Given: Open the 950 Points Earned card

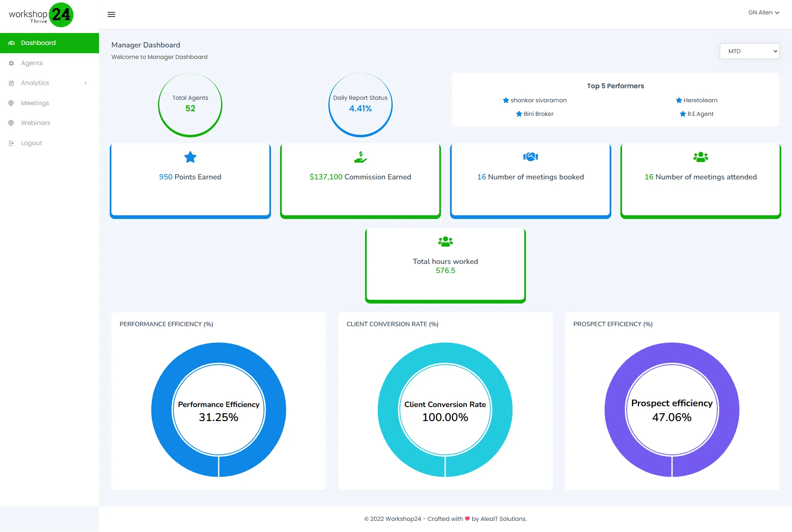Looking at the screenshot, I should tap(190, 181).
